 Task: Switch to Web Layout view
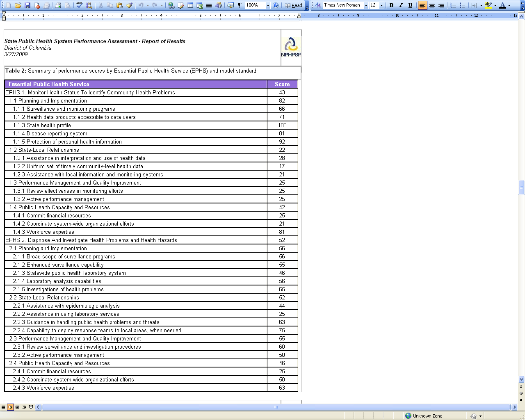point(10,407)
